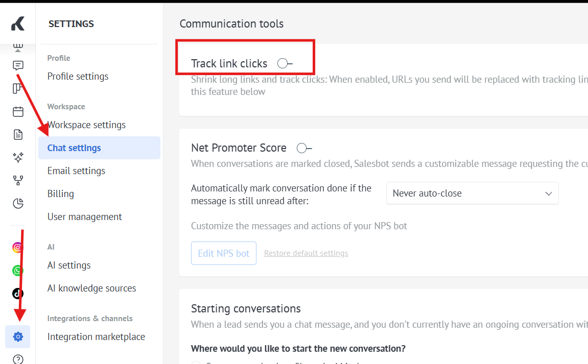Go to Email settings

pyautogui.click(x=76, y=171)
